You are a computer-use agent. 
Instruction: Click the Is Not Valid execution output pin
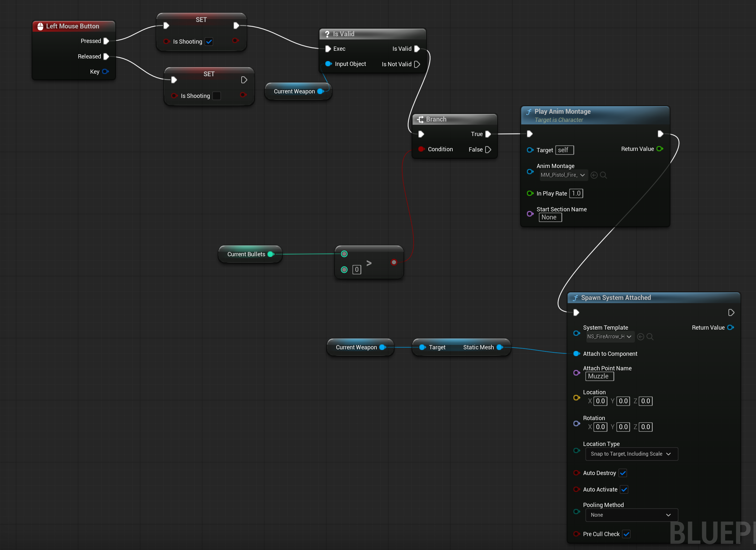click(x=417, y=64)
